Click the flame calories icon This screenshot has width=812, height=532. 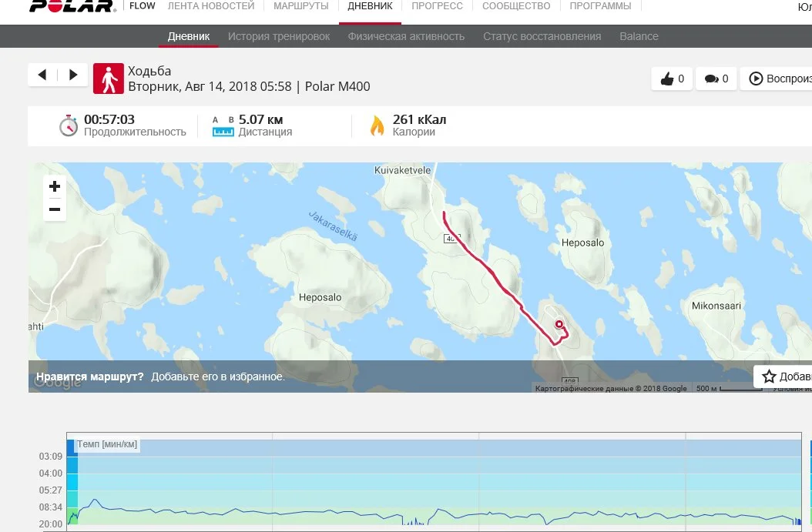(x=377, y=125)
